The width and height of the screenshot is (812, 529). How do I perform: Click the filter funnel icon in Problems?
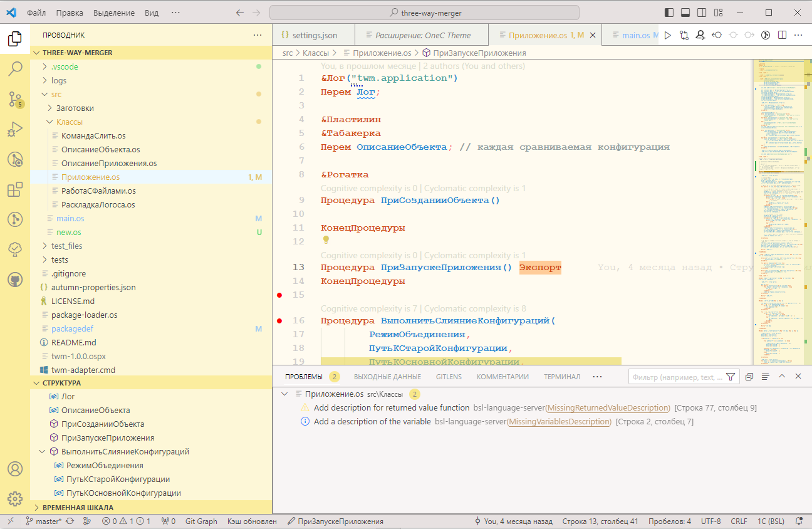coord(730,377)
